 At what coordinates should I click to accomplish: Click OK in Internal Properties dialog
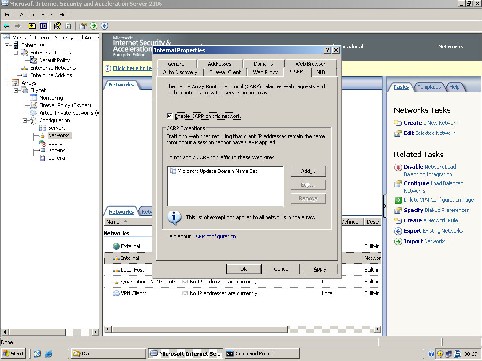click(244, 269)
